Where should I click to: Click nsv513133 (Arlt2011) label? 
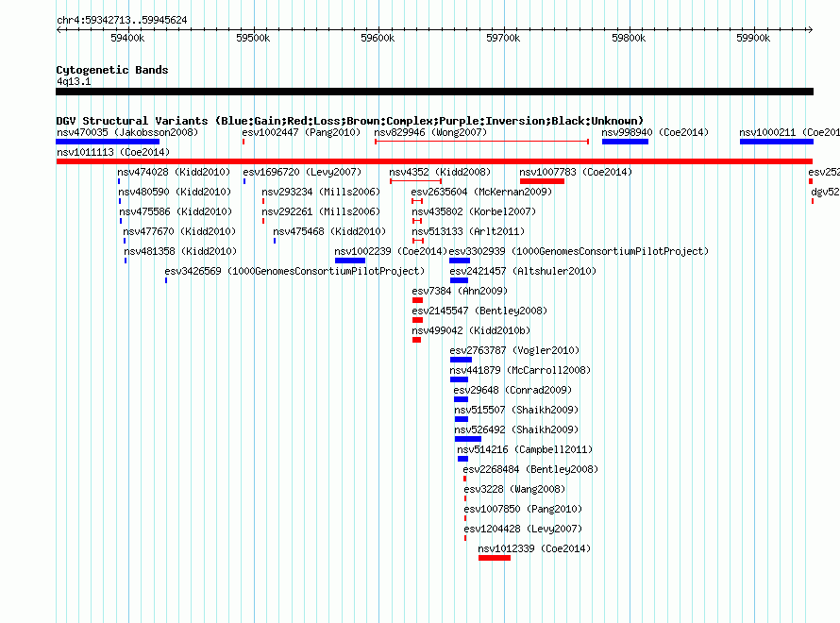(x=468, y=231)
